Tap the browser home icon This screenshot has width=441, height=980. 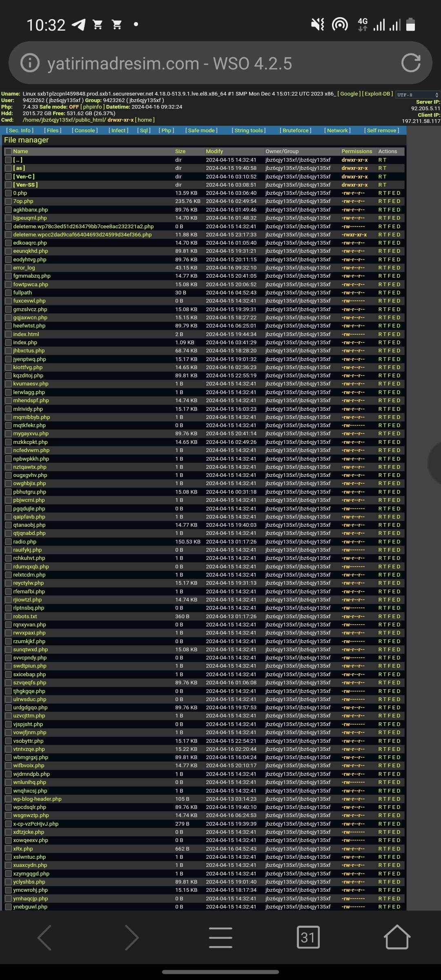click(x=397, y=937)
